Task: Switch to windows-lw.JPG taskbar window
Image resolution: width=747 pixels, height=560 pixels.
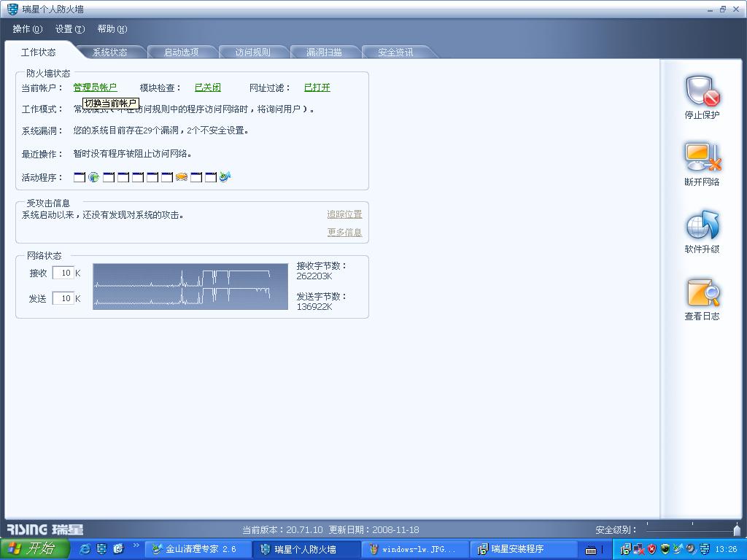Action: click(414, 550)
